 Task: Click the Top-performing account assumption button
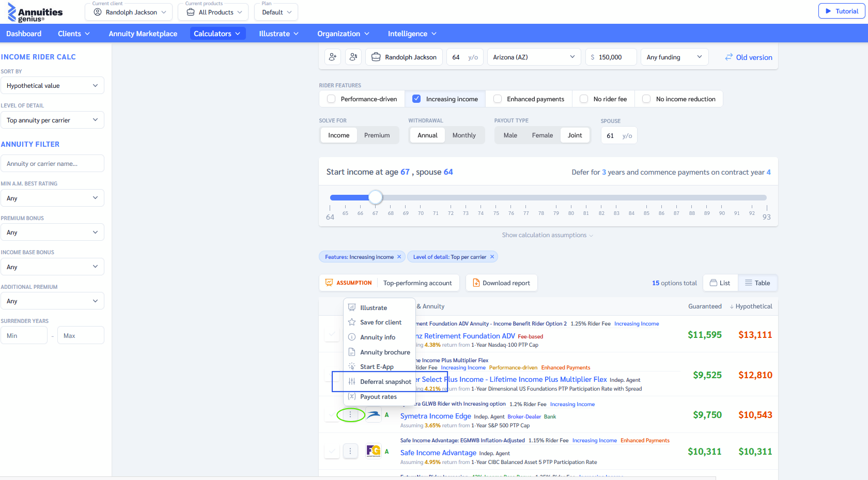coord(417,283)
